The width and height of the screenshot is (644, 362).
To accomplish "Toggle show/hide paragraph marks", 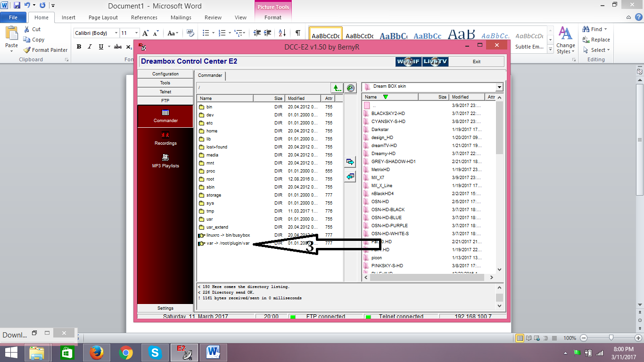I will pyautogui.click(x=298, y=33).
